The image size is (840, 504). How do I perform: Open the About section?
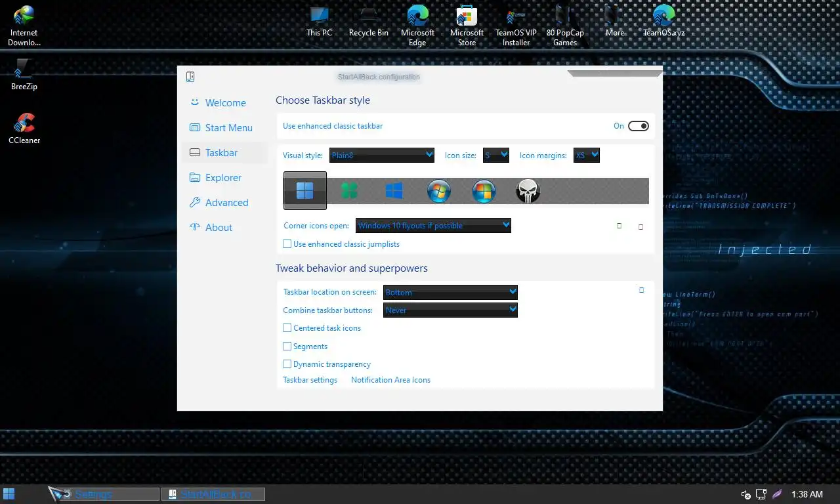click(224, 228)
